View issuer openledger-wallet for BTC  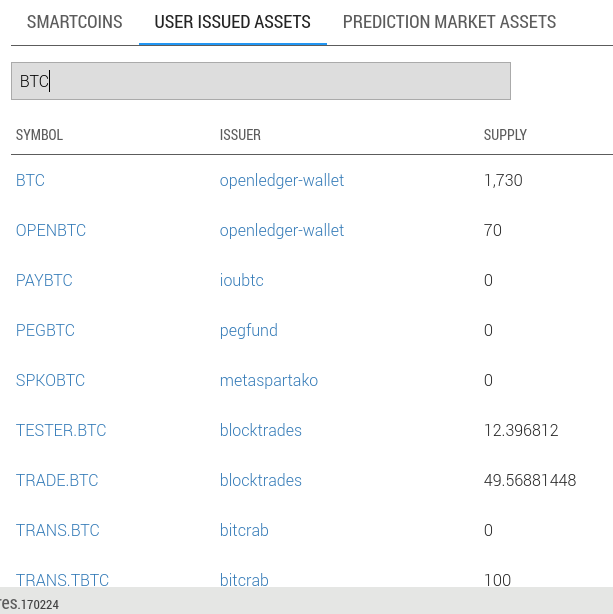pyautogui.click(x=282, y=181)
